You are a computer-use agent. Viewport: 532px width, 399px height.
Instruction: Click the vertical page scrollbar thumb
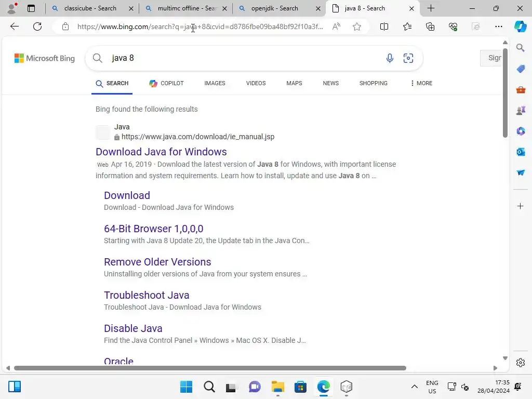pos(505,92)
